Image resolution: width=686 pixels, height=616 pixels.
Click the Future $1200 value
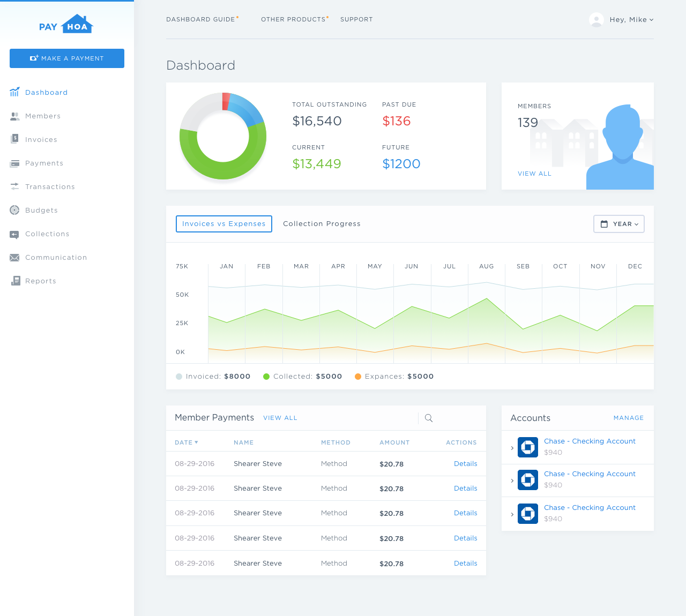[x=401, y=164]
